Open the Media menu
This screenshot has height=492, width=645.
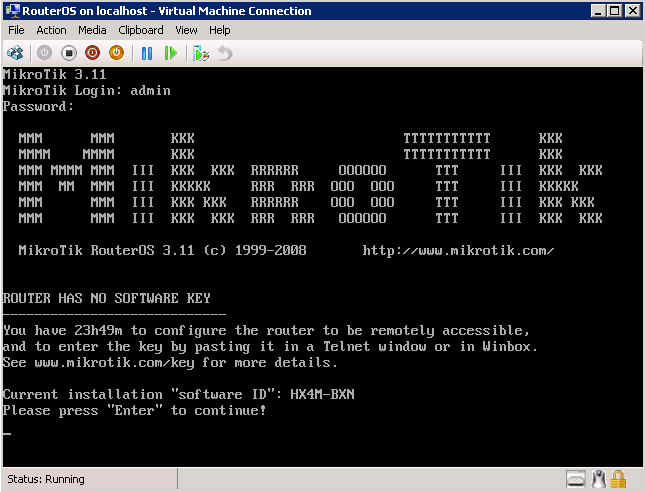click(x=92, y=30)
